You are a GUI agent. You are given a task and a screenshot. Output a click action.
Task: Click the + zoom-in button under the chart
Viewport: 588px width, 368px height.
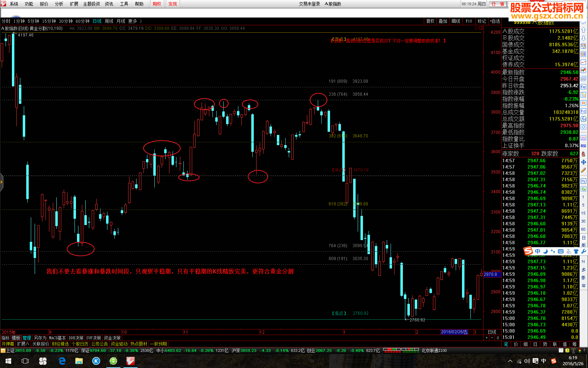(486, 338)
